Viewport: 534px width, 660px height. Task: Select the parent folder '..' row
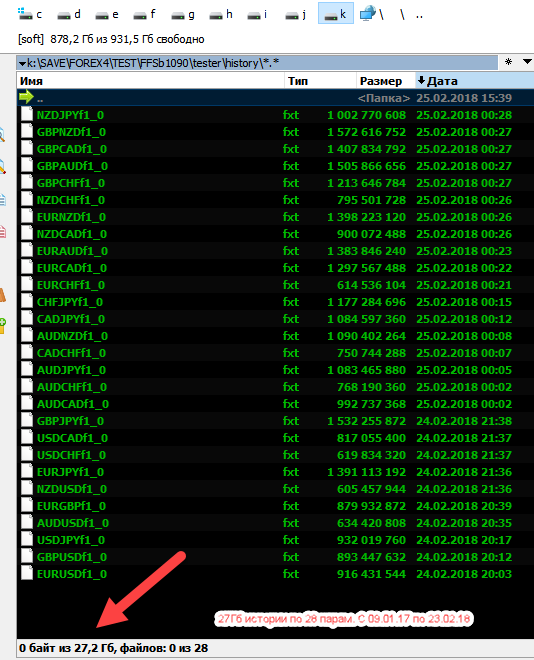pyautogui.click(x=275, y=98)
